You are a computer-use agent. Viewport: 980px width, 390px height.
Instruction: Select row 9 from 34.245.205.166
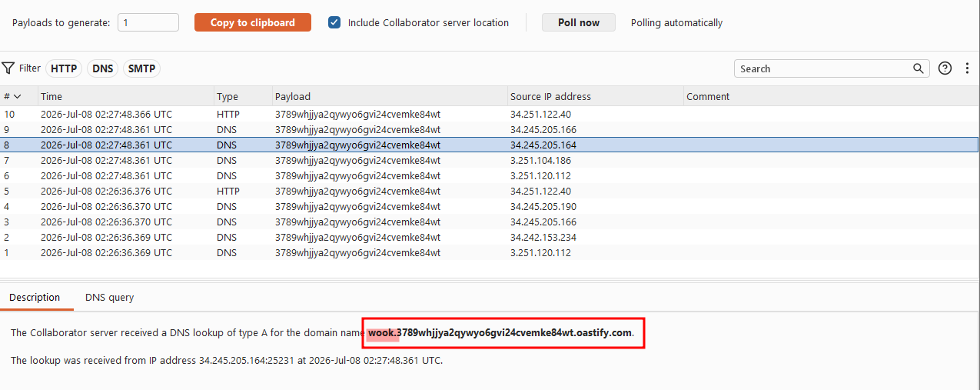click(490, 129)
